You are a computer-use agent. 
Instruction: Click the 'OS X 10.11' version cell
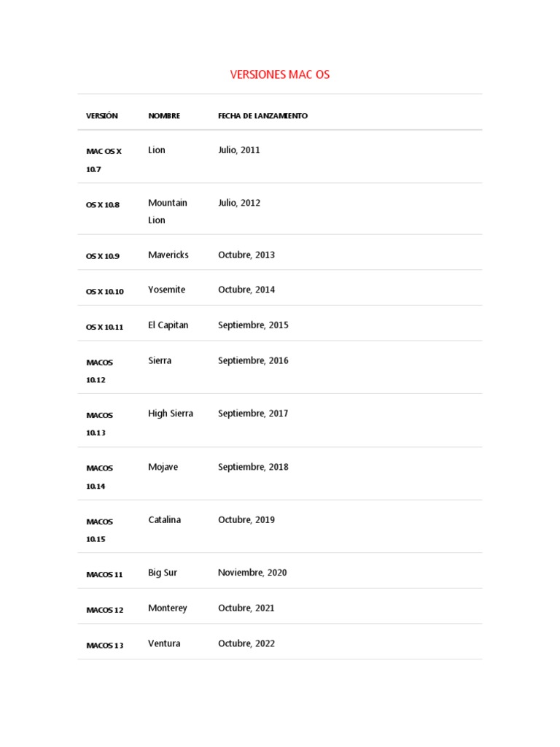[x=105, y=327]
